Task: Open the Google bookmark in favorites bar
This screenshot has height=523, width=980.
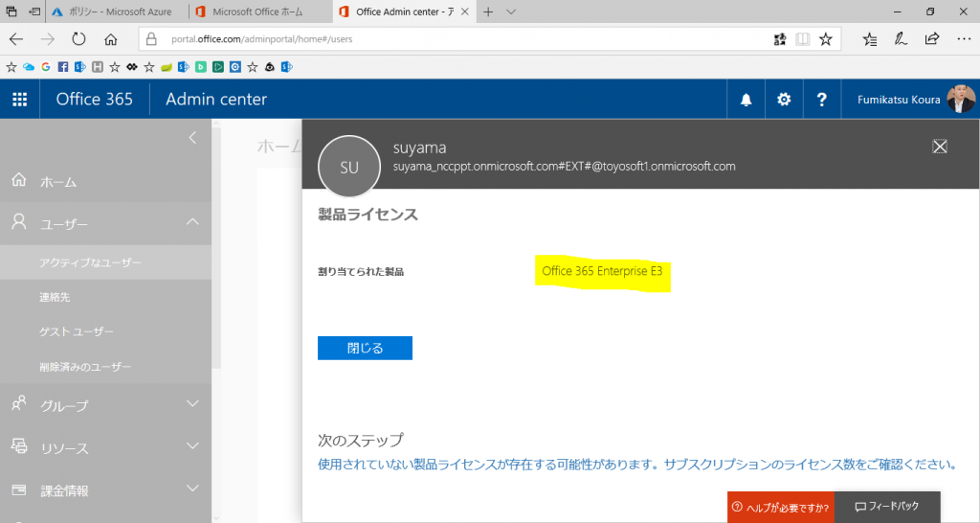Action: (x=46, y=67)
